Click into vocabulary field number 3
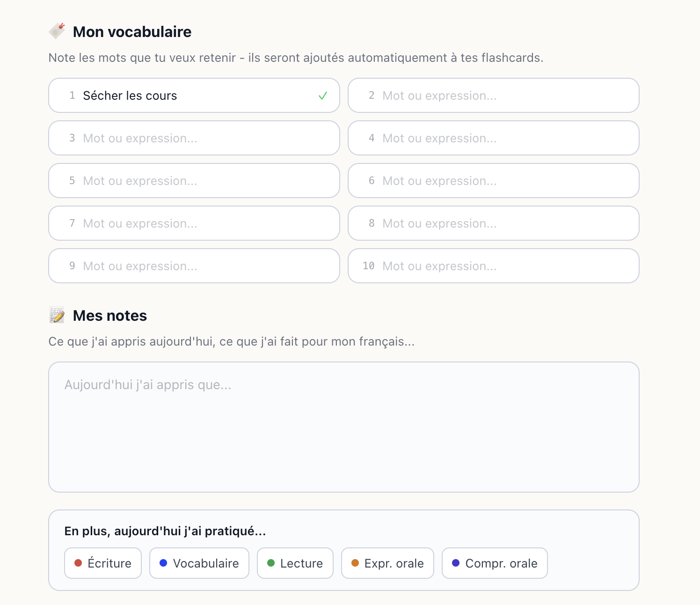 pos(194,138)
